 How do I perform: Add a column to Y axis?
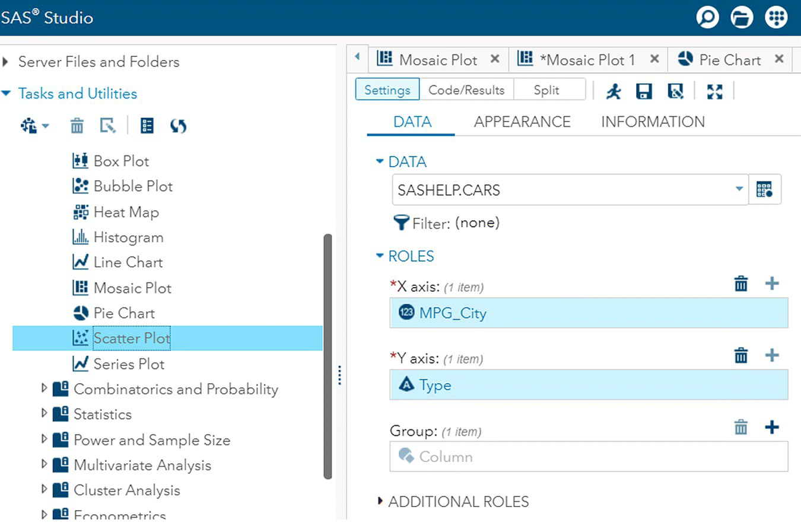[772, 355]
